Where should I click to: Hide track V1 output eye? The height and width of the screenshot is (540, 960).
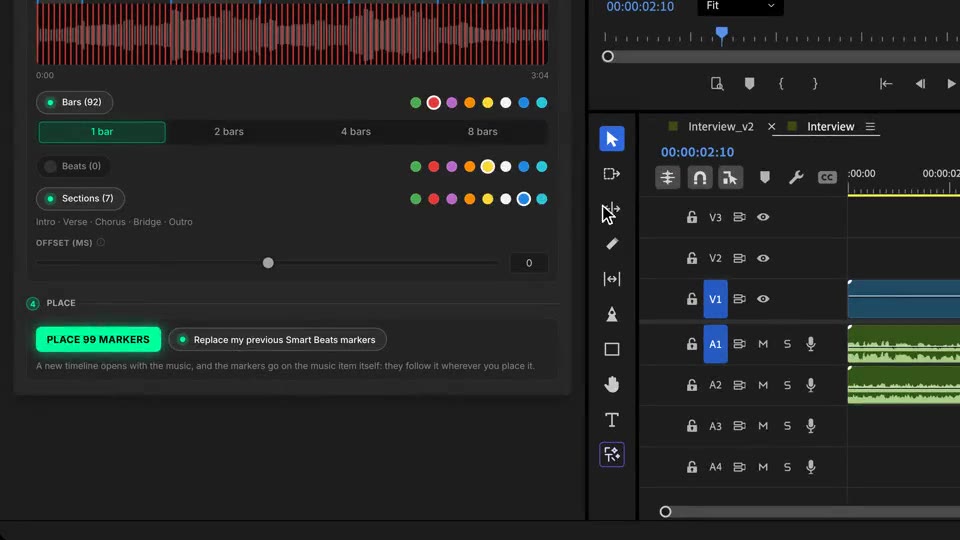[x=763, y=299]
